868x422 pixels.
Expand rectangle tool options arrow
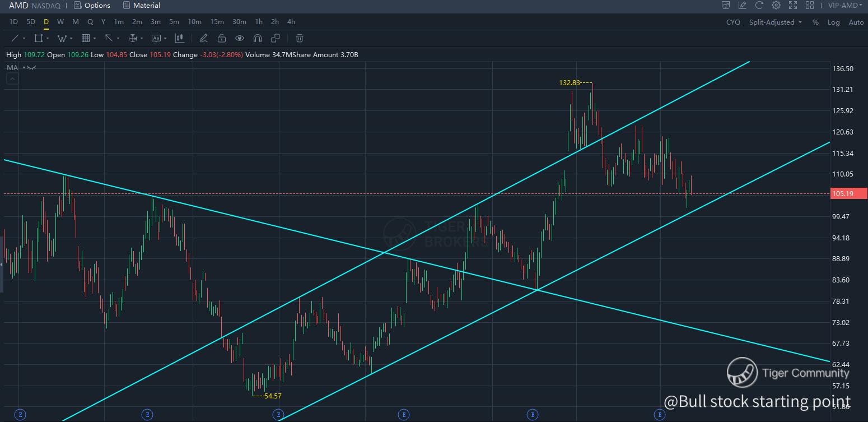point(48,39)
